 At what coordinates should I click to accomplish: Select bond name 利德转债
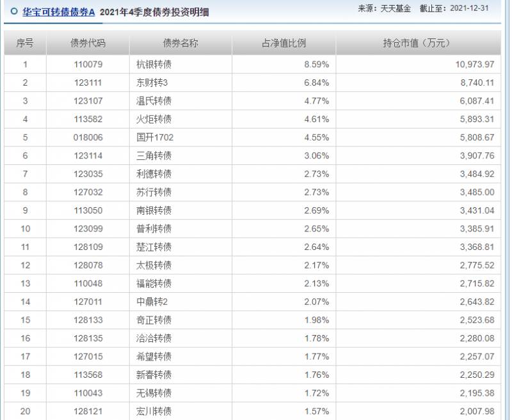[x=154, y=174]
